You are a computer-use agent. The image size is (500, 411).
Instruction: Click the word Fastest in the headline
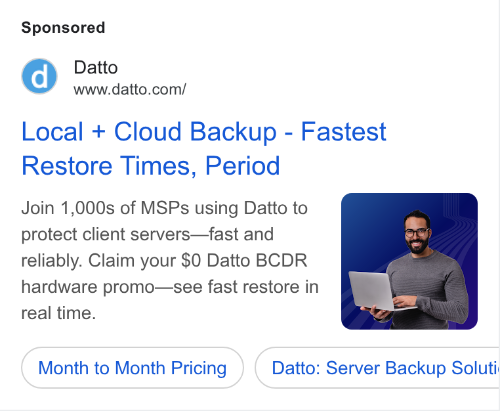[344, 132]
